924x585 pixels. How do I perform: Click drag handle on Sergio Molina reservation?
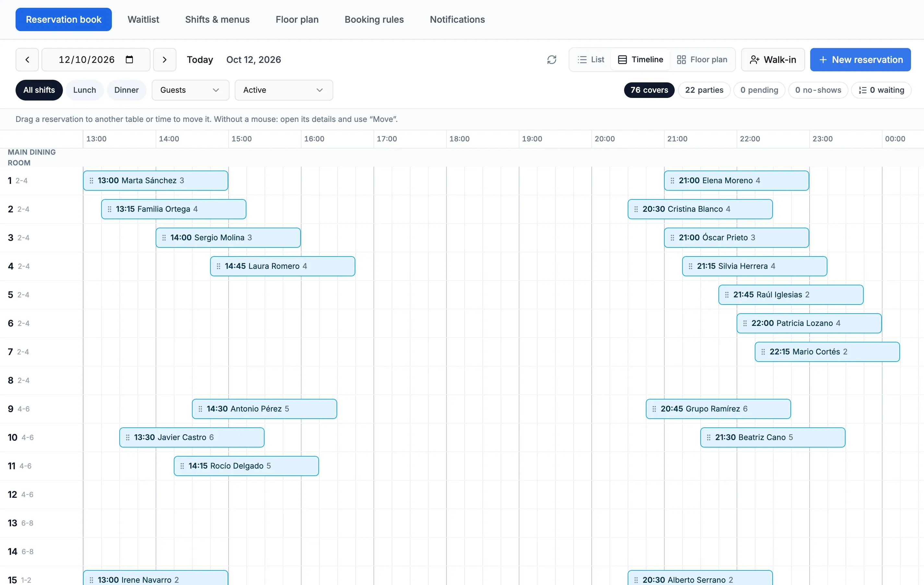pos(164,238)
